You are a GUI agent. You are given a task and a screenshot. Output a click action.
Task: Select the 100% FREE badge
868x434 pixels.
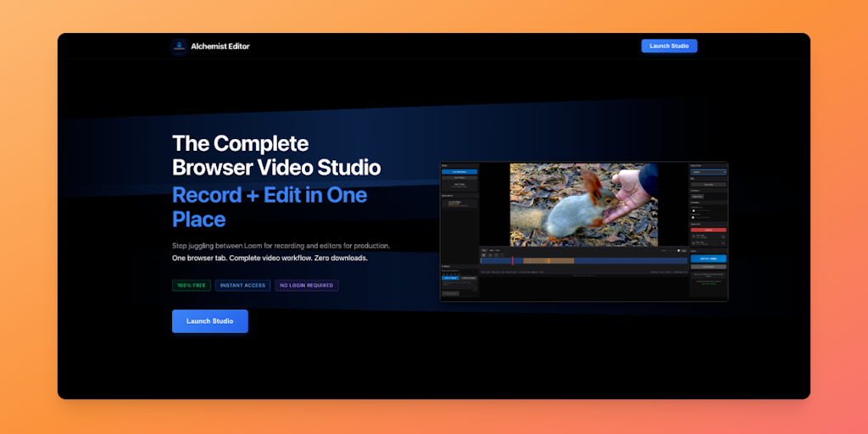point(191,286)
